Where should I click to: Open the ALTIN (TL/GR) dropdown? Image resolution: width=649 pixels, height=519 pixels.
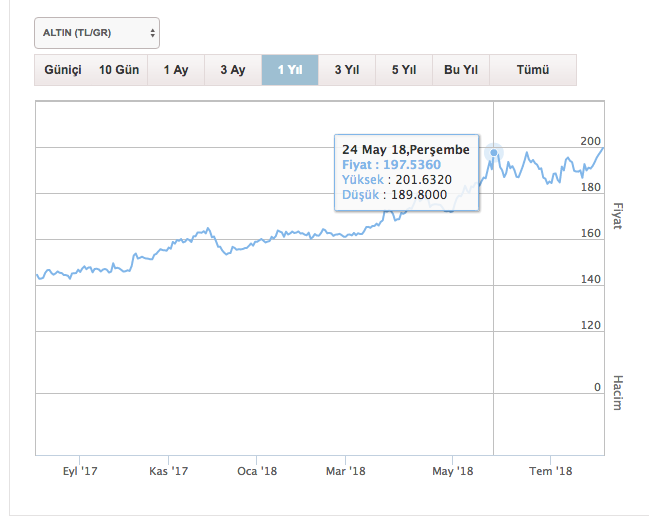point(97,33)
